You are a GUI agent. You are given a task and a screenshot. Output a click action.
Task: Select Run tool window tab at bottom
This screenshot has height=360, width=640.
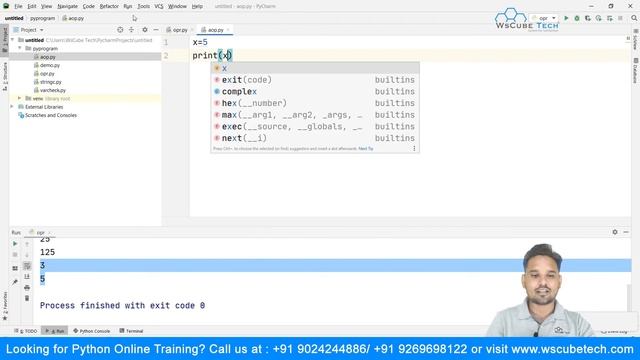coord(55,331)
